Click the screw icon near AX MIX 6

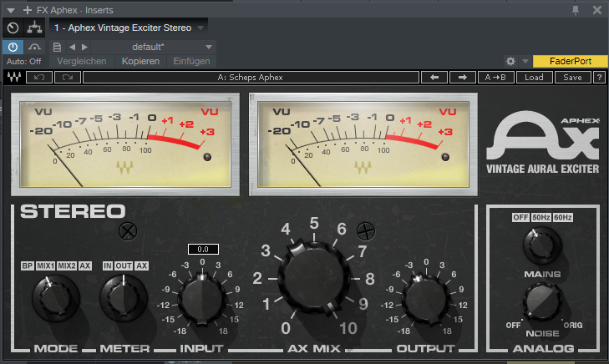[366, 231]
